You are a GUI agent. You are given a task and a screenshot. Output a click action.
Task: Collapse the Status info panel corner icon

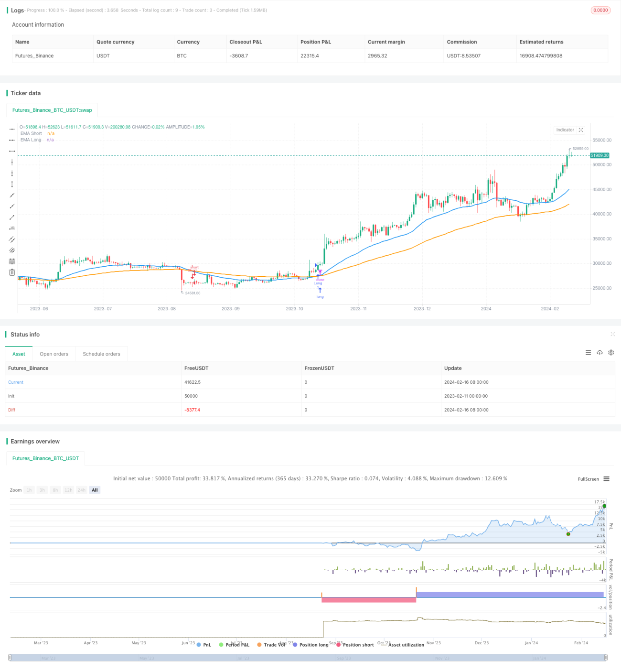pyautogui.click(x=612, y=334)
